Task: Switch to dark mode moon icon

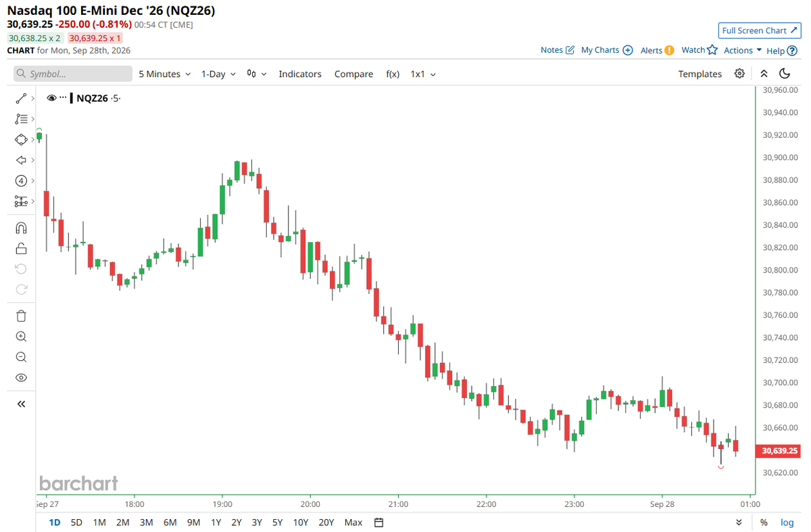Action: pyautogui.click(x=785, y=74)
